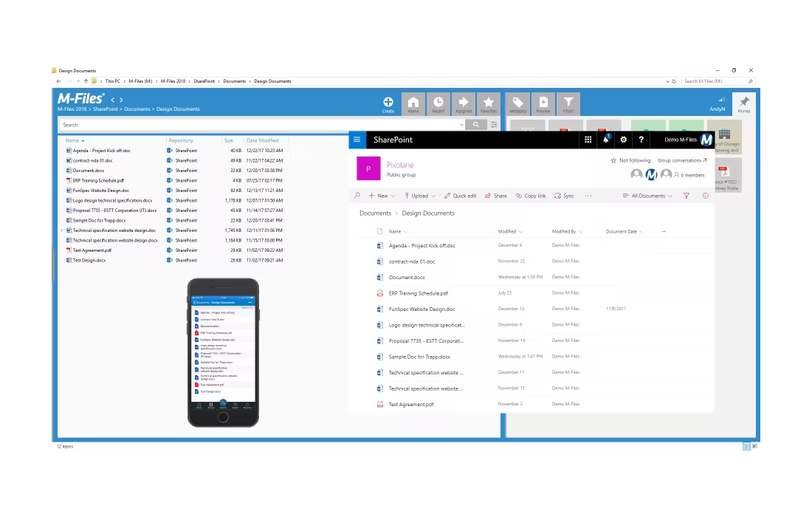The height and width of the screenshot is (517, 812).
Task: Open SharePoint help question mark
Action: click(x=641, y=140)
